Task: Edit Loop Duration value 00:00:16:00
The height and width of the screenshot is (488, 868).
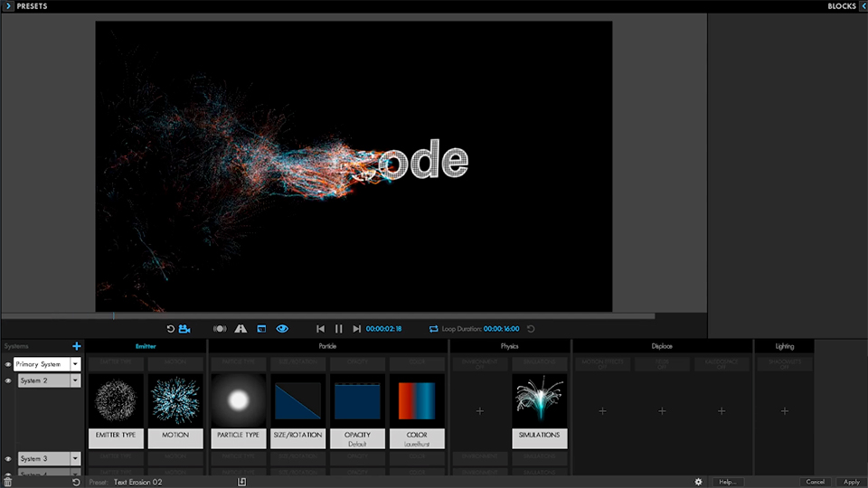Action: [x=502, y=329]
